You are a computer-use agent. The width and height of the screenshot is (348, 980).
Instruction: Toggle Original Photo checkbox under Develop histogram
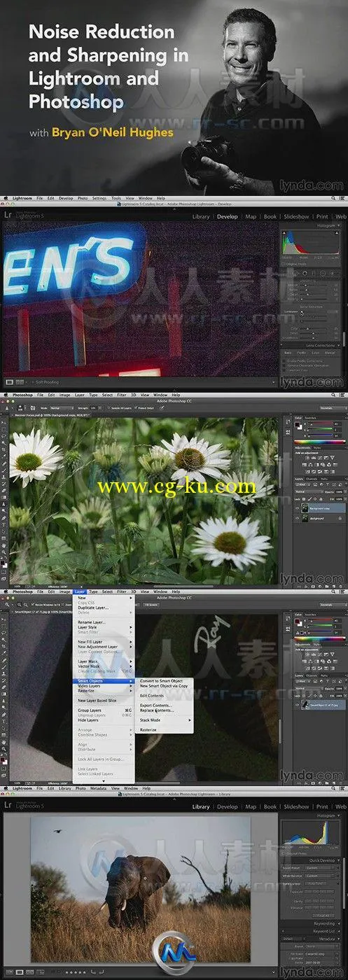coord(283,264)
